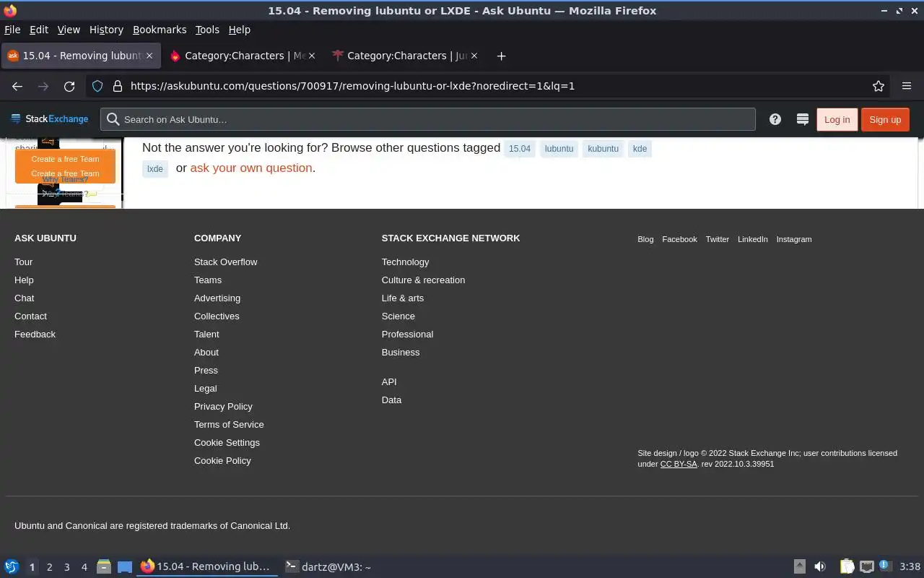Open the Collectives footer link

tap(217, 316)
